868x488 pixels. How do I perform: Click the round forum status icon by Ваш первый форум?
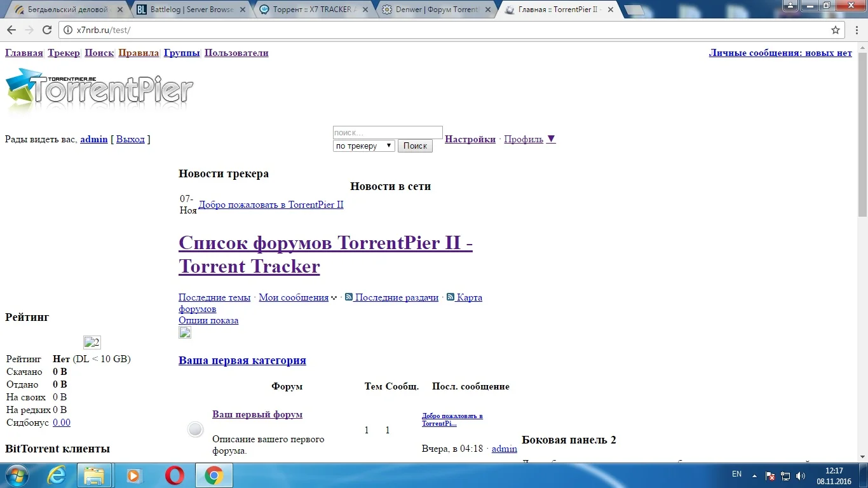(196, 430)
